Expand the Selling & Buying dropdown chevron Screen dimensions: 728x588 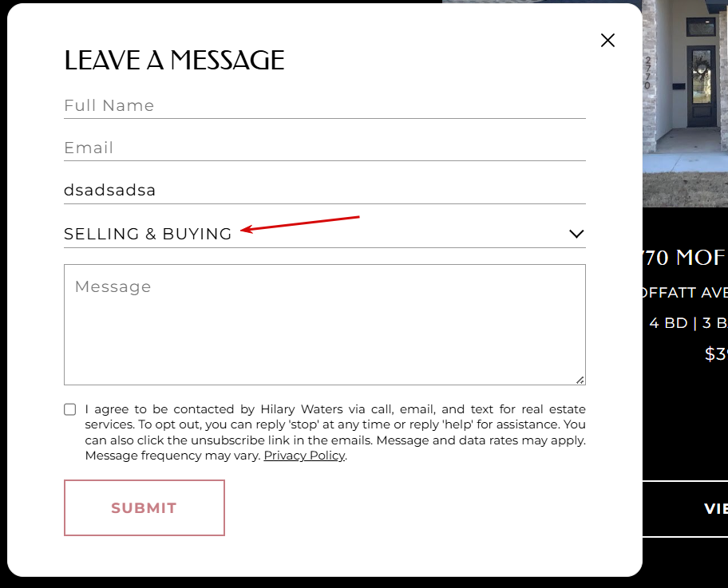(576, 234)
